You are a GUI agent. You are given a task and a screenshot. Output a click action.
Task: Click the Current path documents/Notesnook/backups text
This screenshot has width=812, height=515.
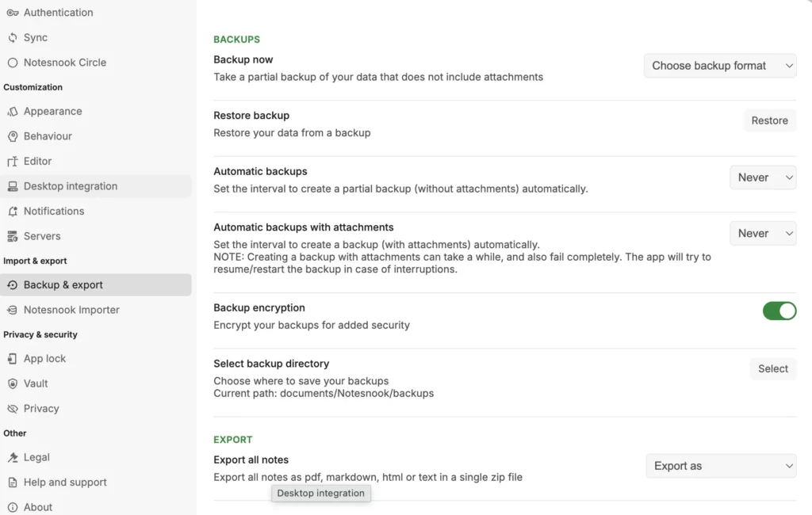[324, 393]
